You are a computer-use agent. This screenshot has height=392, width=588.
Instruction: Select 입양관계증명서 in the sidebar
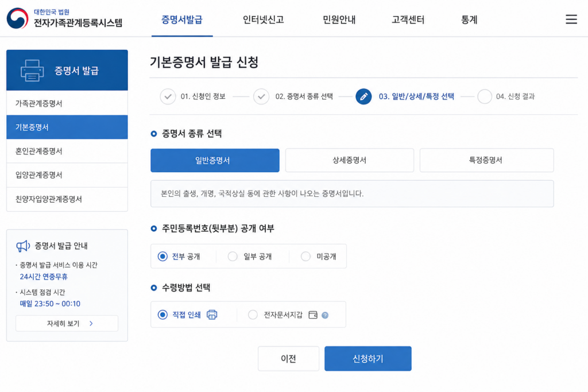coord(67,175)
